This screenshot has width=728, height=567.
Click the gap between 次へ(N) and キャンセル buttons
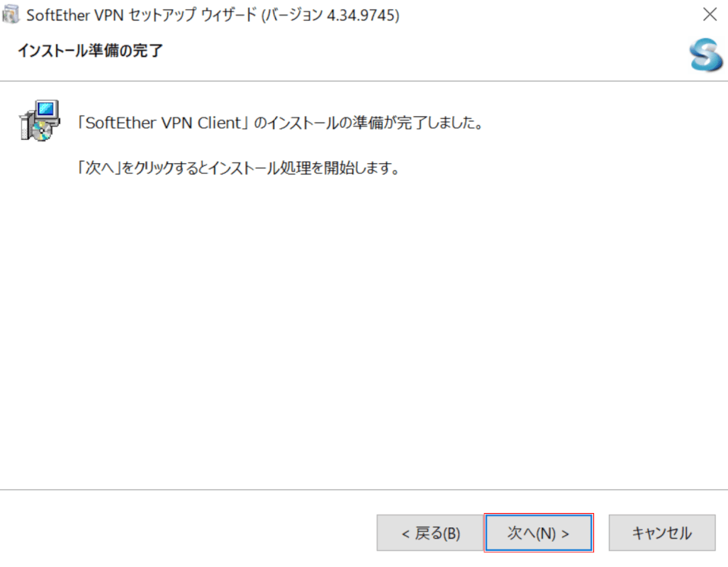point(601,533)
